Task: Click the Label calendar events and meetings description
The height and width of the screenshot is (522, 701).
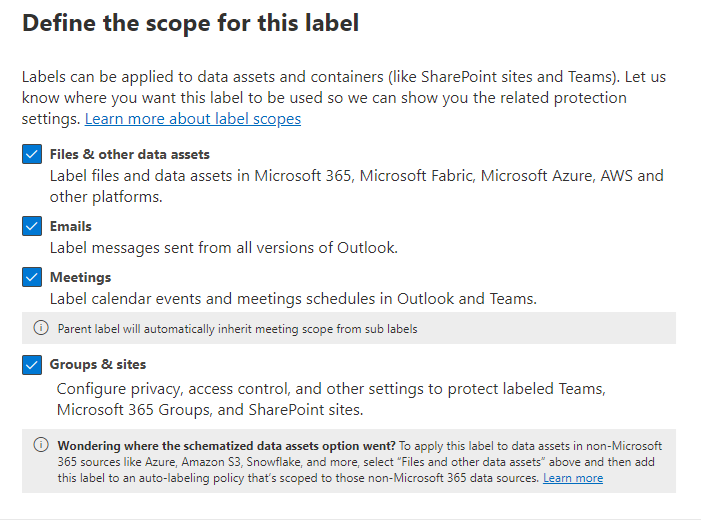Action: [x=293, y=299]
